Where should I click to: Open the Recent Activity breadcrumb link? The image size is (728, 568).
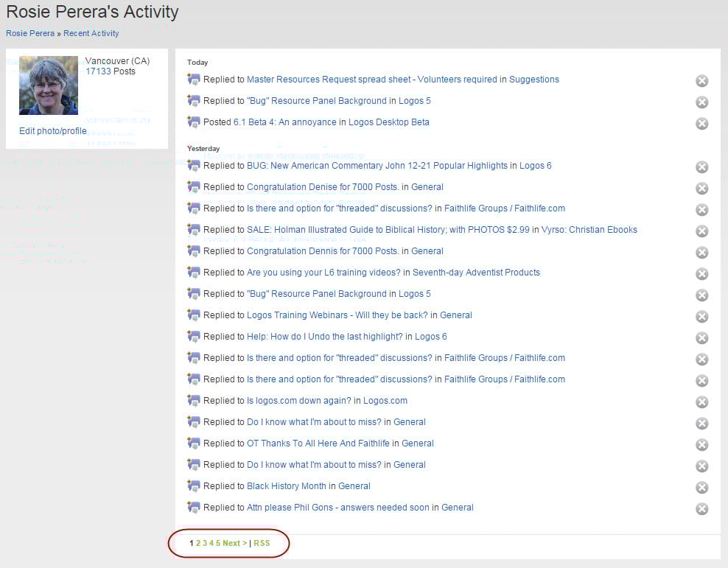(91, 33)
